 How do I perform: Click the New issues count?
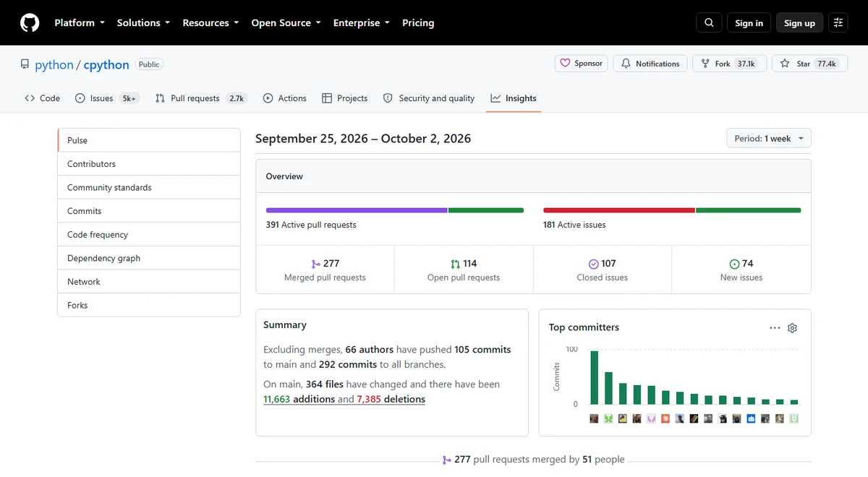[747, 264]
